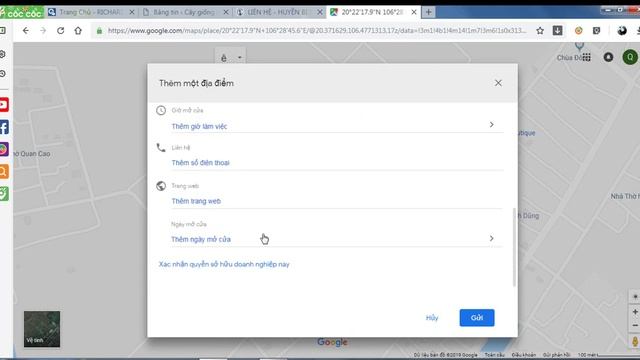This screenshot has height=360, width=640.
Task: Open the Google apps grid
Action: [587, 57]
